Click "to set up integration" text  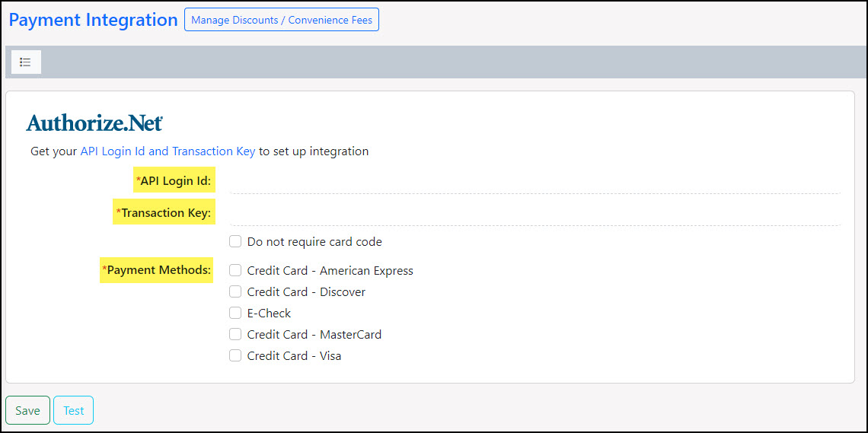(x=314, y=151)
